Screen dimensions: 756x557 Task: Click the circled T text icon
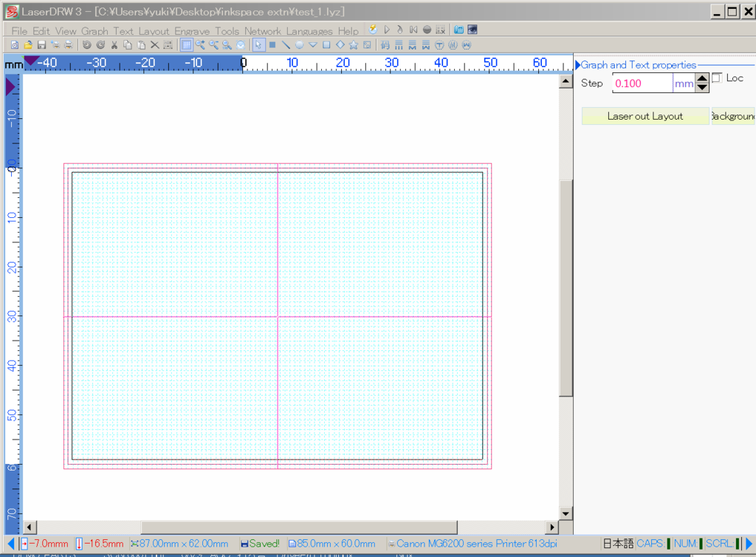click(439, 45)
